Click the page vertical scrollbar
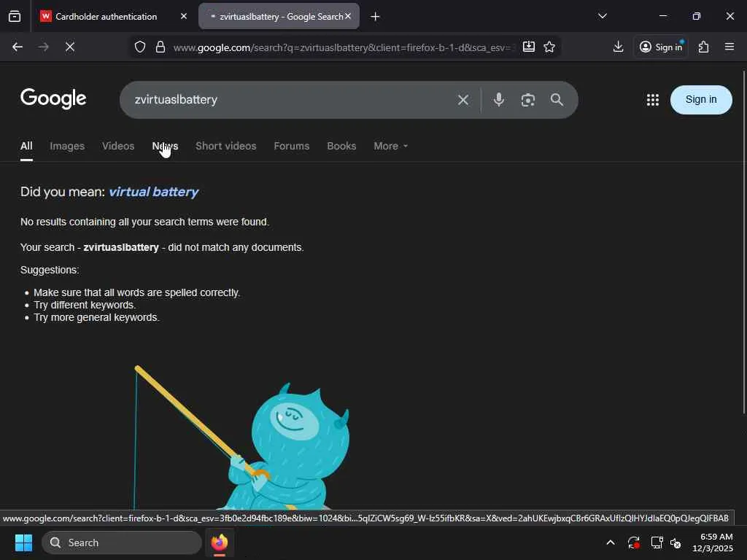 pos(743,243)
